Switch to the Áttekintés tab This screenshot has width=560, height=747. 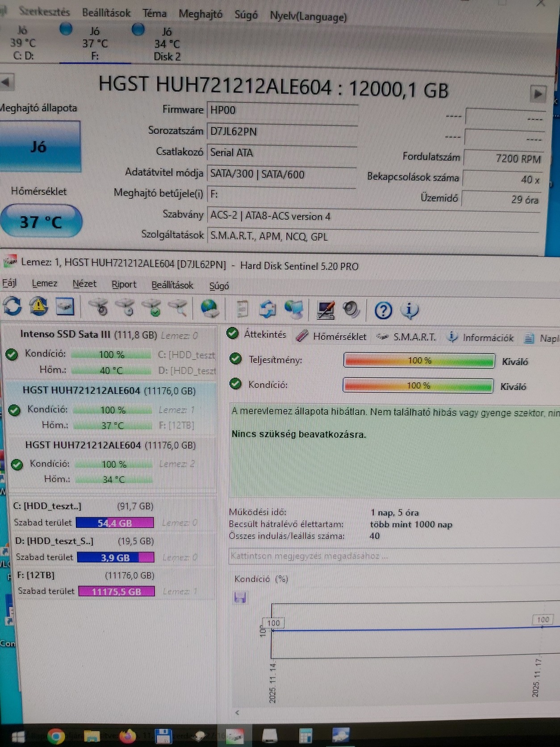coord(257,334)
